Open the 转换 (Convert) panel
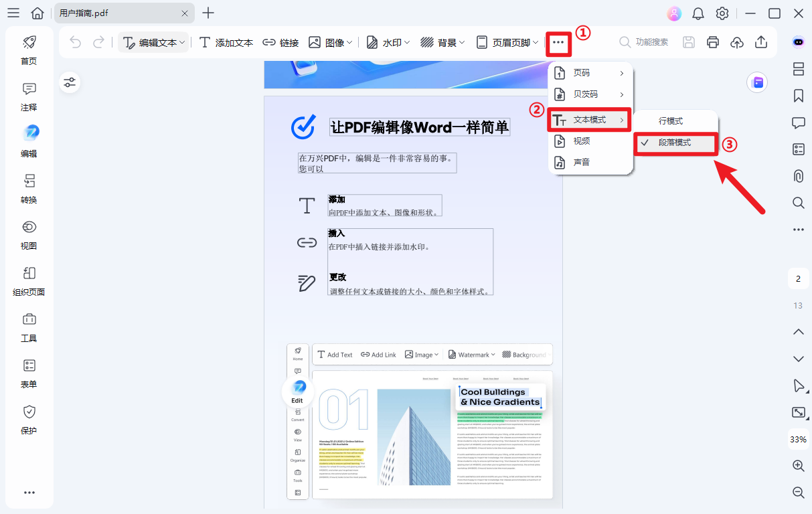This screenshot has height=514, width=812. pos(29,189)
